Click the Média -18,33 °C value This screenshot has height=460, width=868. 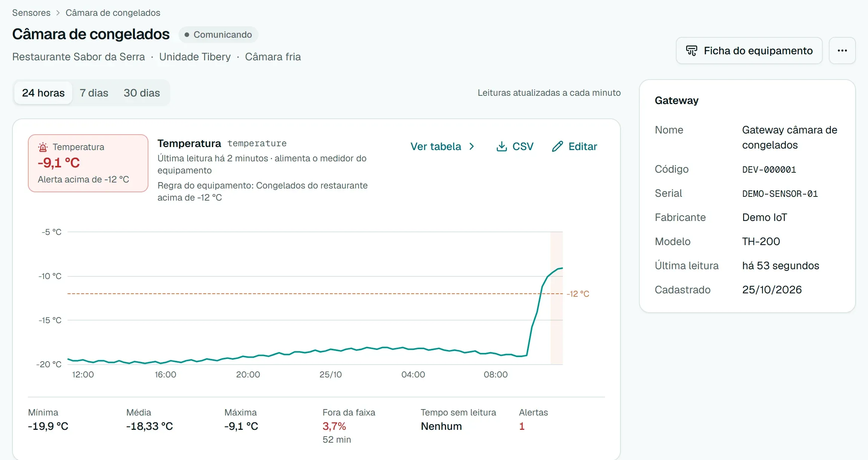[x=150, y=426]
